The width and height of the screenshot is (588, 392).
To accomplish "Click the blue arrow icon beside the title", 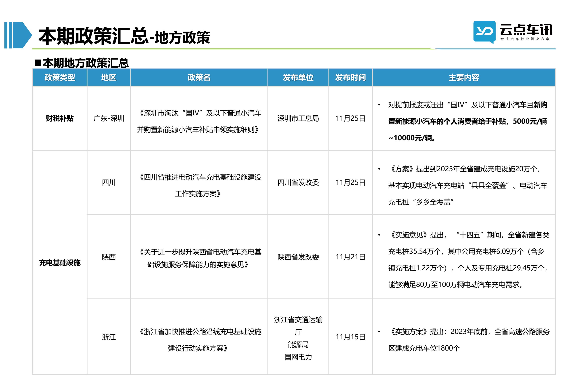I will coord(18,35).
